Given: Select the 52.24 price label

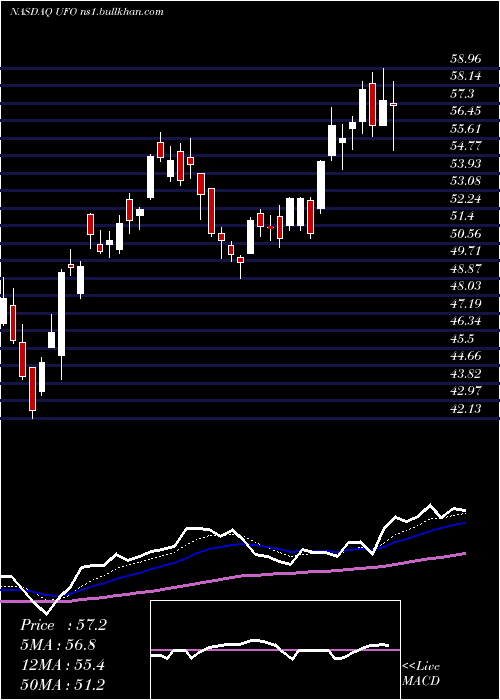Looking at the screenshot, I should [465, 199].
